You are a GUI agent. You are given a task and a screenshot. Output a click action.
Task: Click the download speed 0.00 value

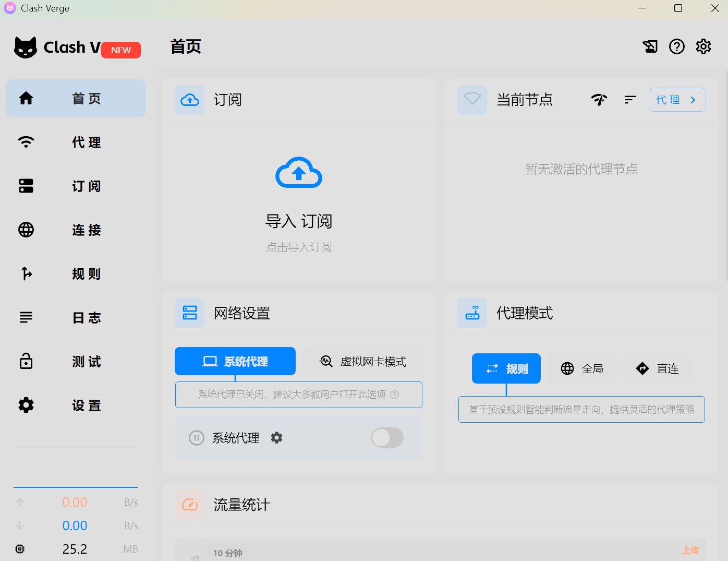(75, 526)
